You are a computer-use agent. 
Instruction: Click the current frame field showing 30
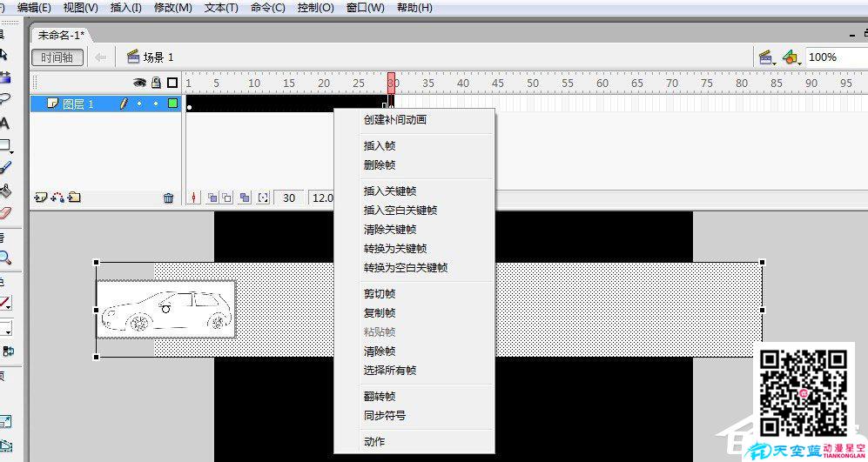(x=289, y=198)
